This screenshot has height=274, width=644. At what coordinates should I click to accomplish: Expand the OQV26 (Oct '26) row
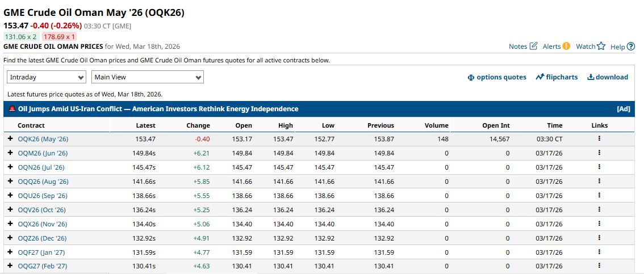tap(10, 209)
